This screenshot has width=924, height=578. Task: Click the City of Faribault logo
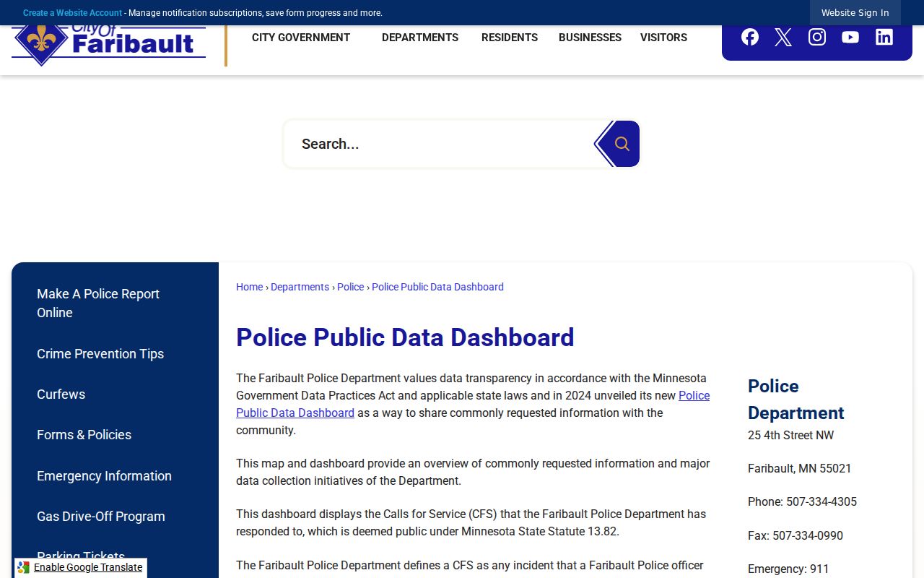[x=109, y=45]
